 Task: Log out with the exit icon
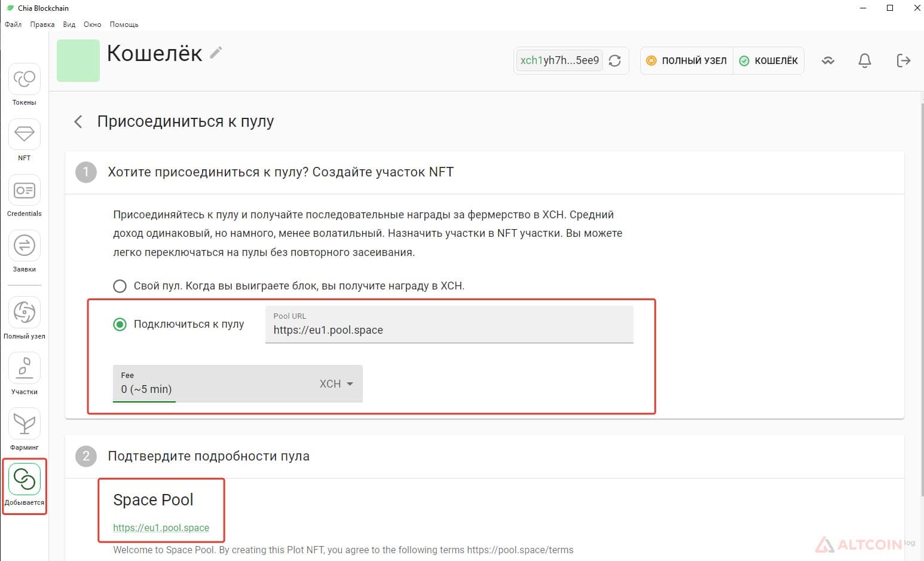pos(903,60)
